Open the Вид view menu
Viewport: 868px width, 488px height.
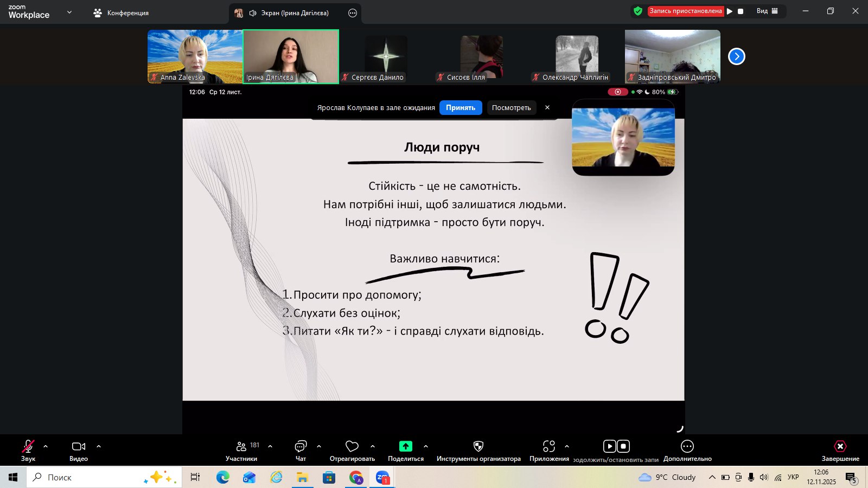pyautogui.click(x=767, y=11)
